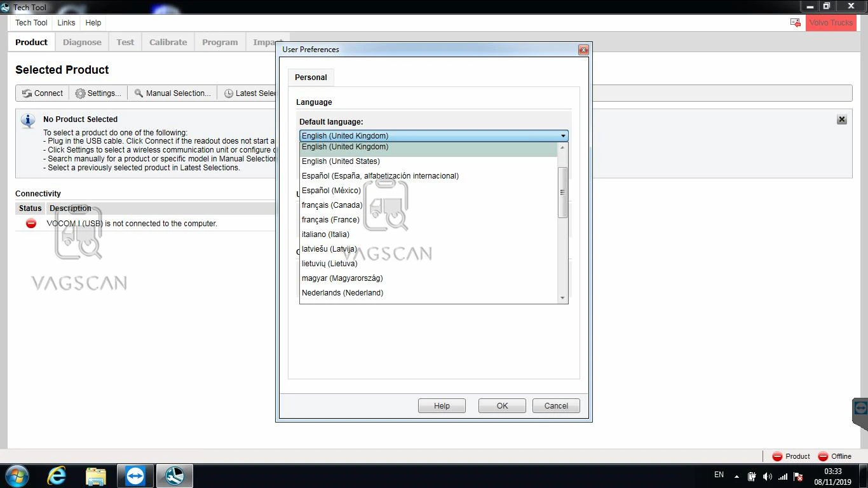Open File Explorer from the taskbar
Screen dimensions: 868x488
click(96, 475)
